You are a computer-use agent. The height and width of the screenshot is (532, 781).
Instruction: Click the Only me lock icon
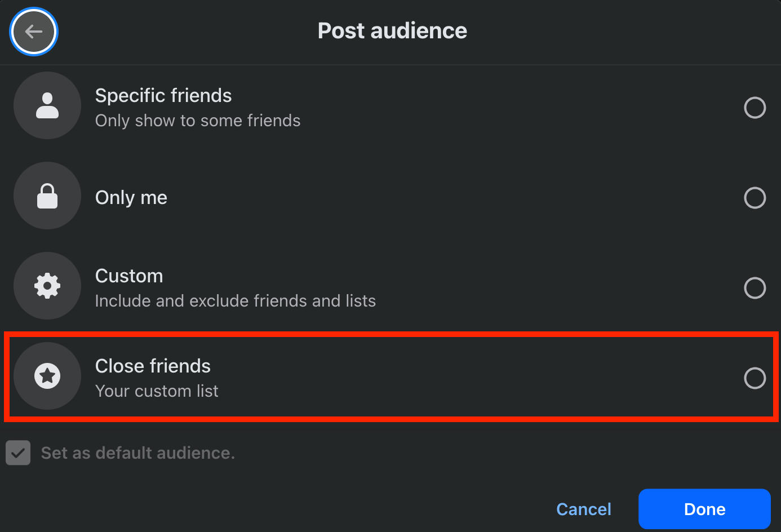pyautogui.click(x=47, y=196)
